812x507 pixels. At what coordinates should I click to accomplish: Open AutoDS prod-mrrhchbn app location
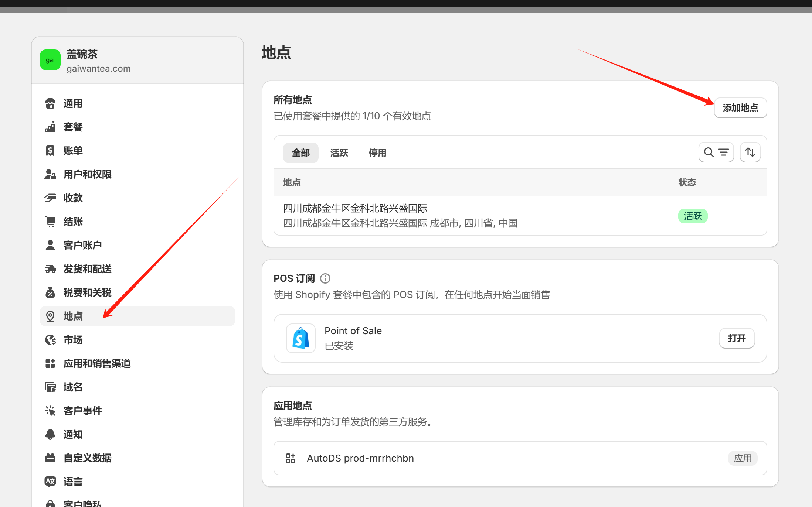tap(360, 458)
